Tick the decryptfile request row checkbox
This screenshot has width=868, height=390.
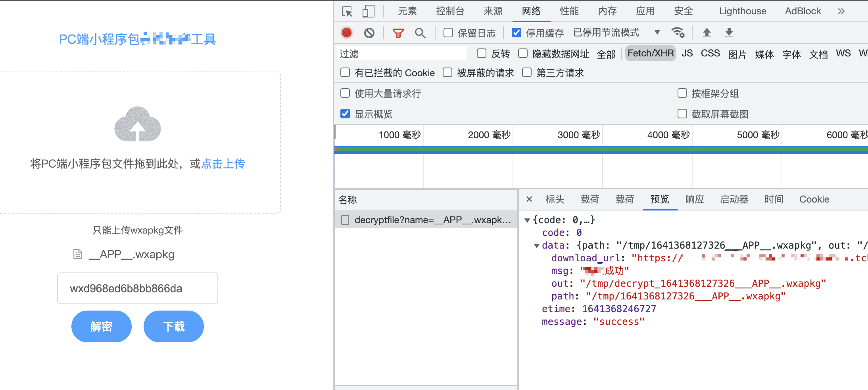click(x=345, y=220)
